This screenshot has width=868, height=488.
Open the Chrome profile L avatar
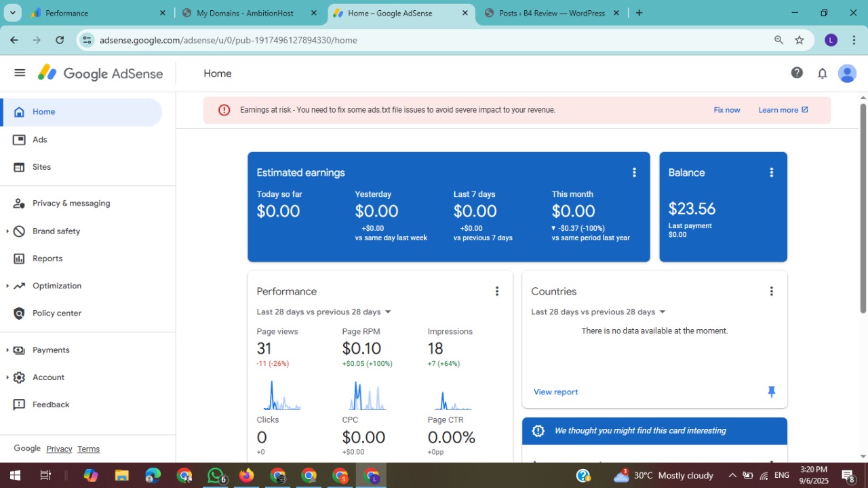point(831,40)
